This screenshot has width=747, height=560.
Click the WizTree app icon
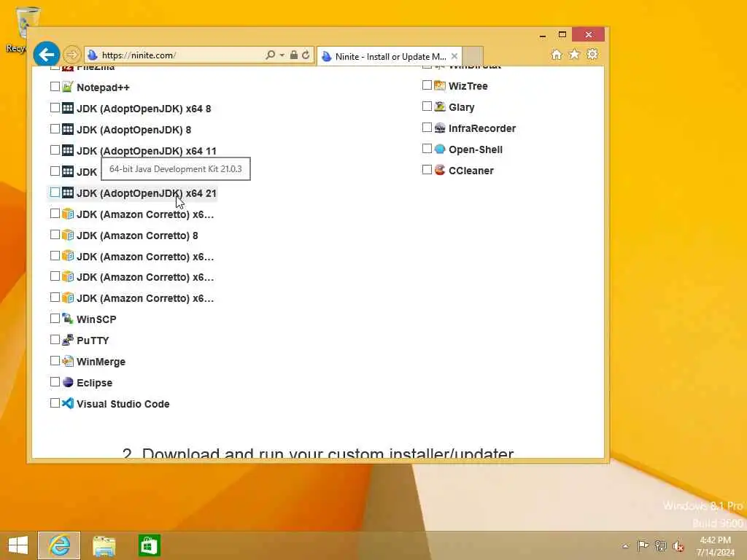[x=440, y=86]
